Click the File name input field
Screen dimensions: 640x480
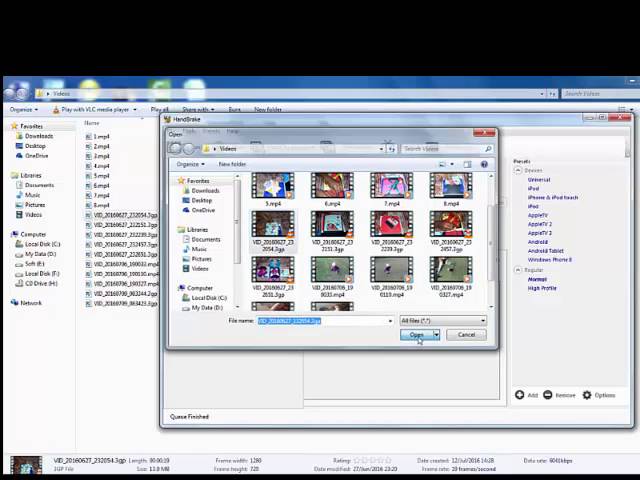pyautogui.click(x=322, y=321)
